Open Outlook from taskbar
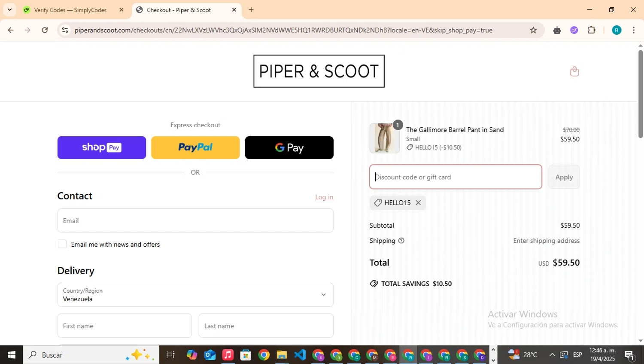The height and width of the screenshot is (364, 644). (x=210, y=355)
